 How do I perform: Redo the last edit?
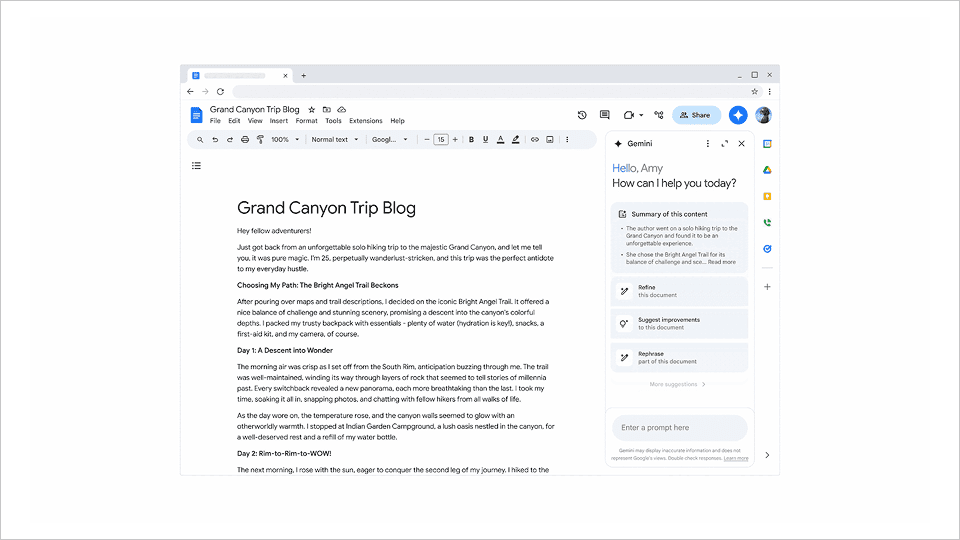pyautogui.click(x=230, y=140)
